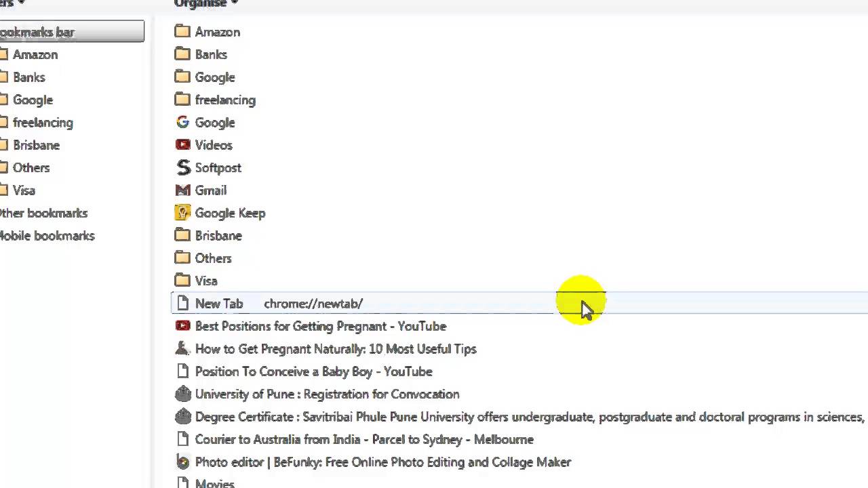This screenshot has height=488, width=868.
Task: Select Visa folder in the left sidebar
Action: point(24,190)
